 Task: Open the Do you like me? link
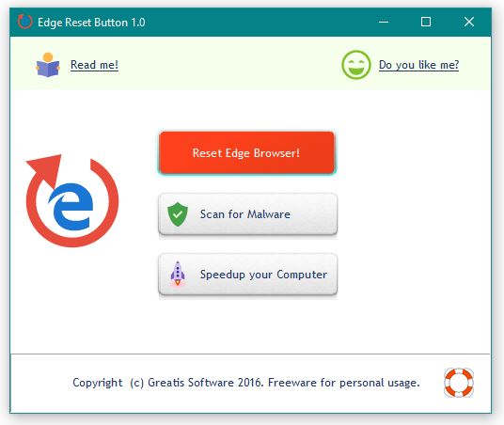[418, 65]
